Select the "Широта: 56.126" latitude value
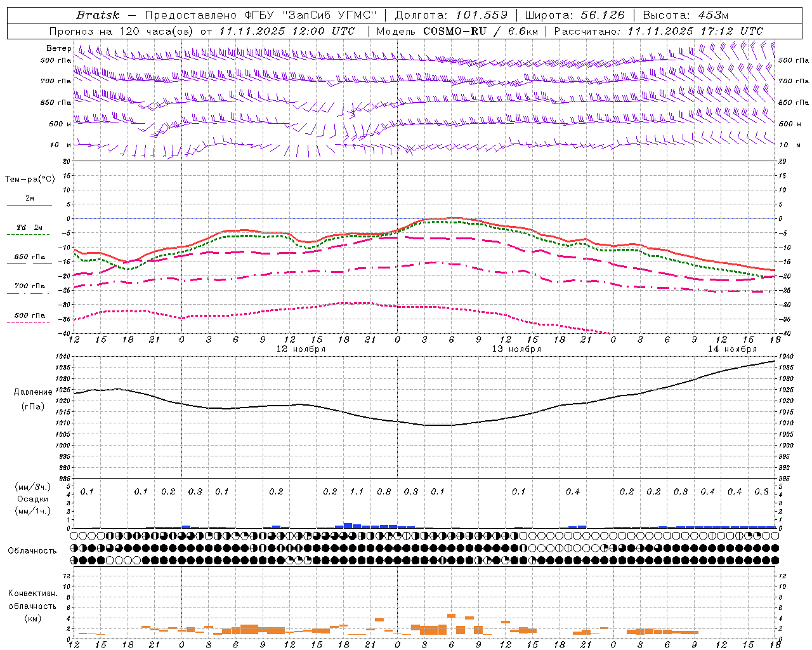 coord(575,15)
